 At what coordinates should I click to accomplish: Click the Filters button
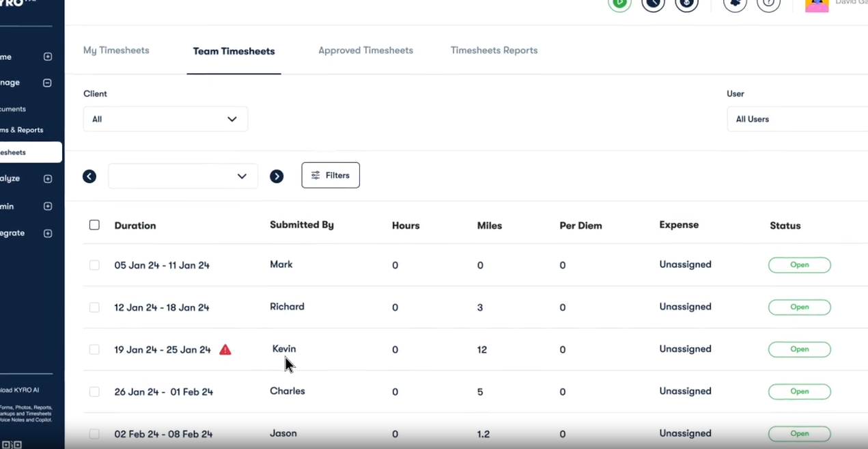tap(331, 176)
